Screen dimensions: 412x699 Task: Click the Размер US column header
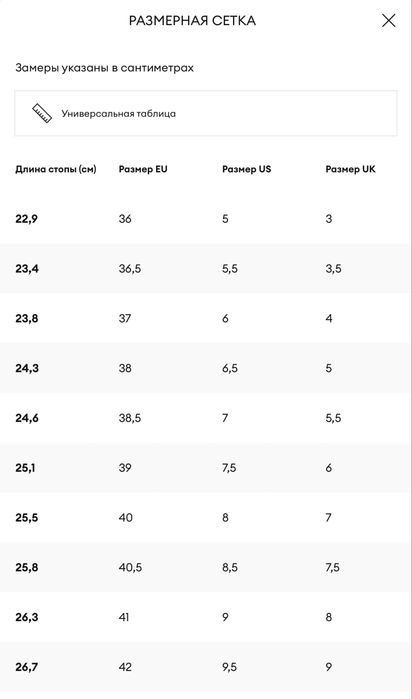pyautogui.click(x=247, y=169)
